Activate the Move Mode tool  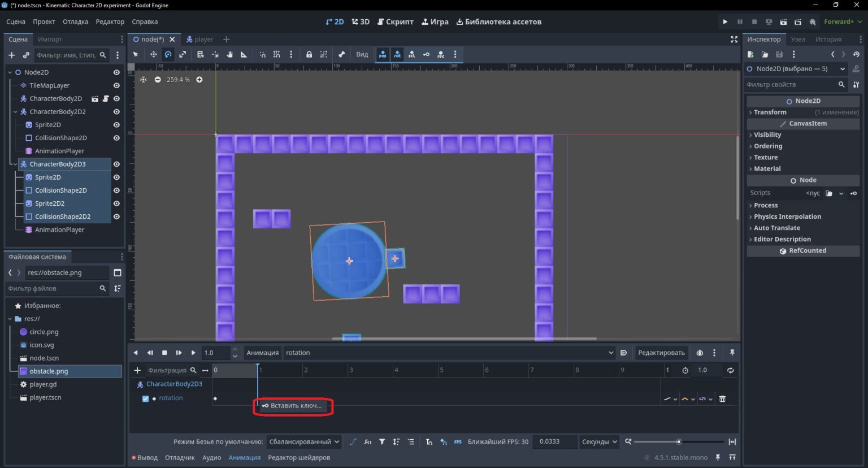pyautogui.click(x=153, y=54)
